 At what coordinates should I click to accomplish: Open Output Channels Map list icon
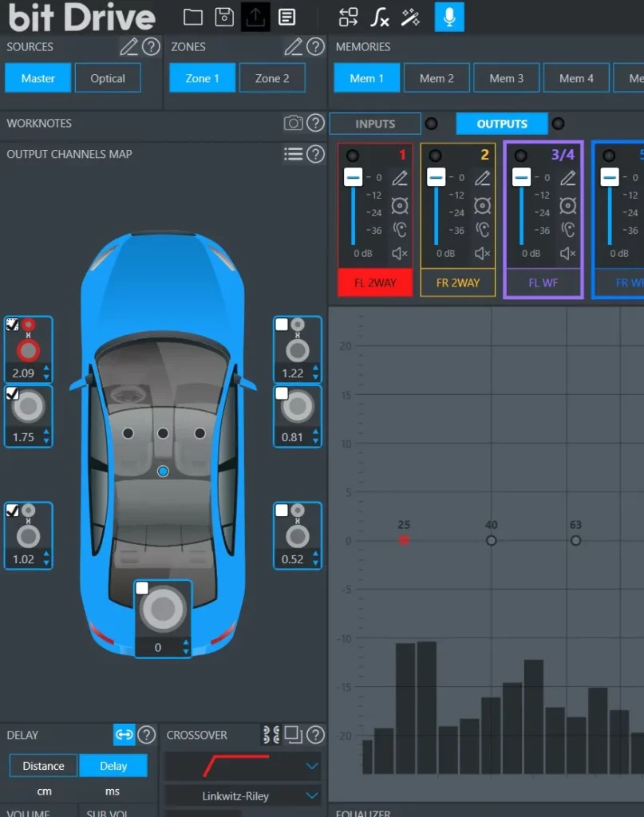[293, 154]
